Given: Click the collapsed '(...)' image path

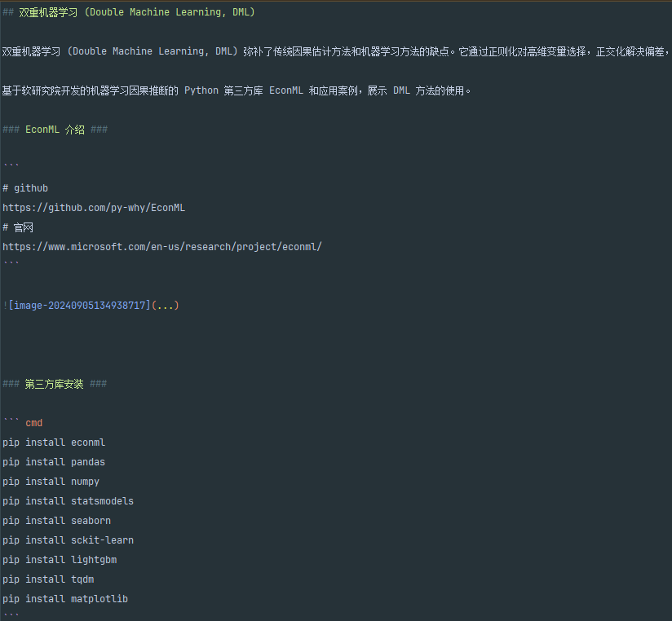Looking at the screenshot, I should (x=166, y=306).
